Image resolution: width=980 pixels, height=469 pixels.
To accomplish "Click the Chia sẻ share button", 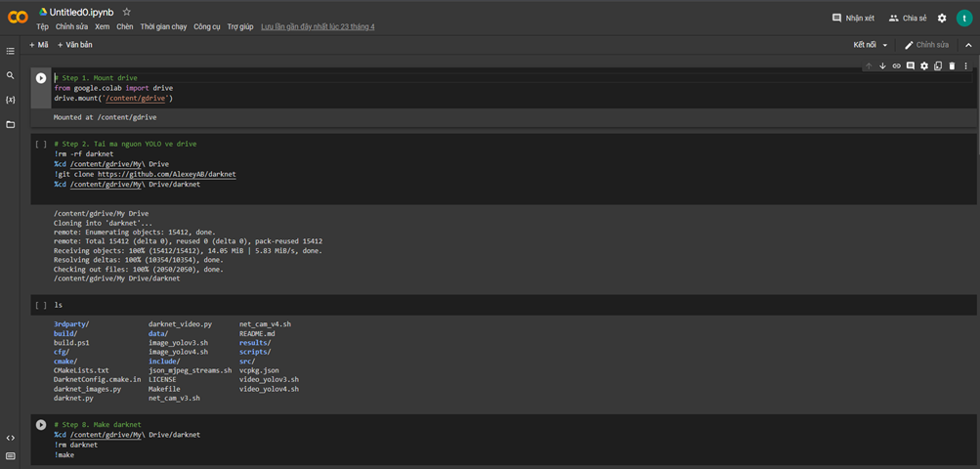I will pyautogui.click(x=908, y=19).
